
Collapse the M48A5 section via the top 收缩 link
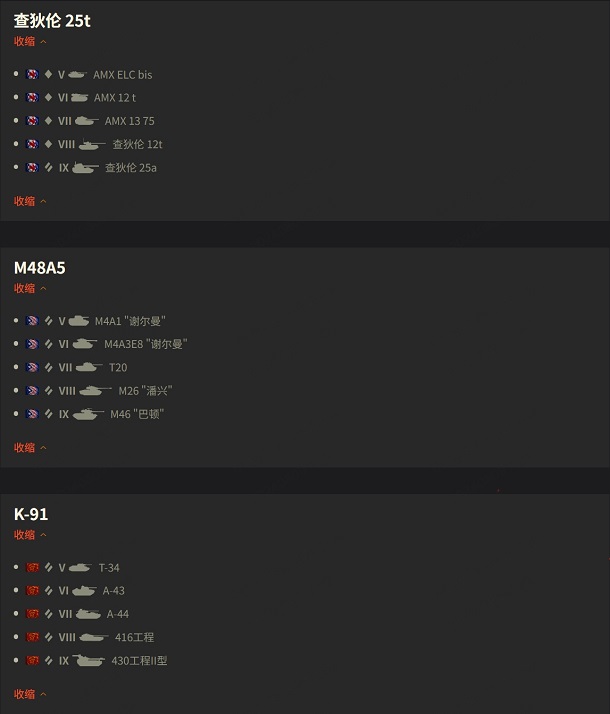(x=30, y=288)
